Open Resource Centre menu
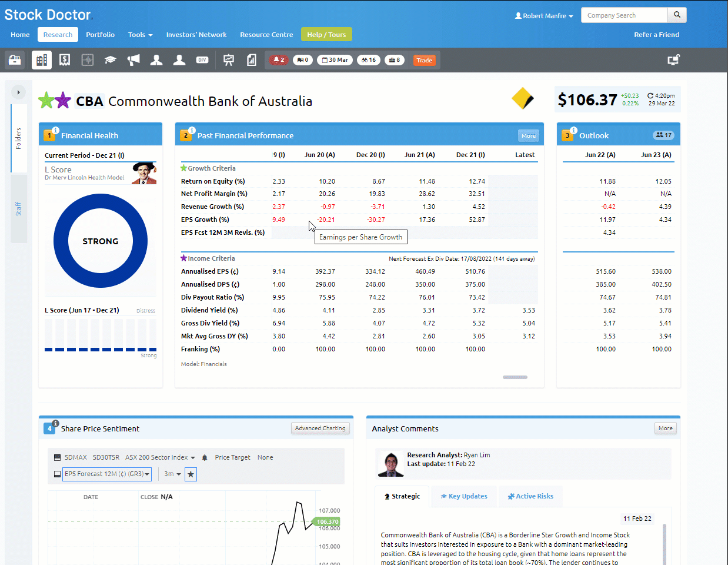The image size is (728, 565). [x=266, y=35]
